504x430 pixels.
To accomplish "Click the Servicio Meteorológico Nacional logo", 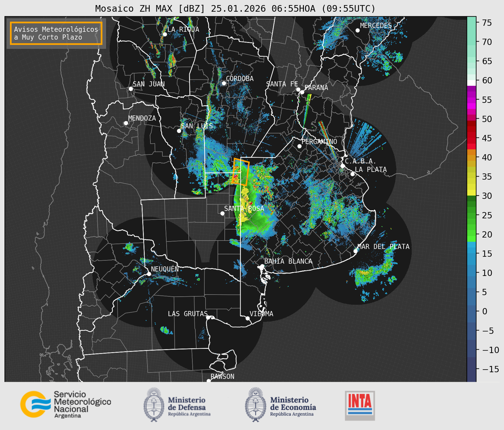I will 66,404.
